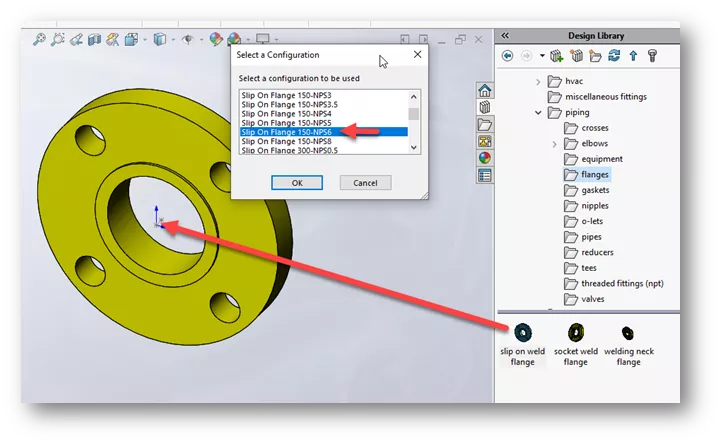Click the Previous View icon
722x445 pixels.
76,40
